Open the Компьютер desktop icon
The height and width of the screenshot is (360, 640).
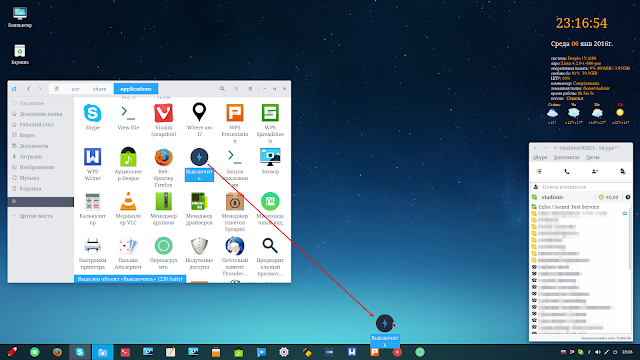(x=20, y=13)
